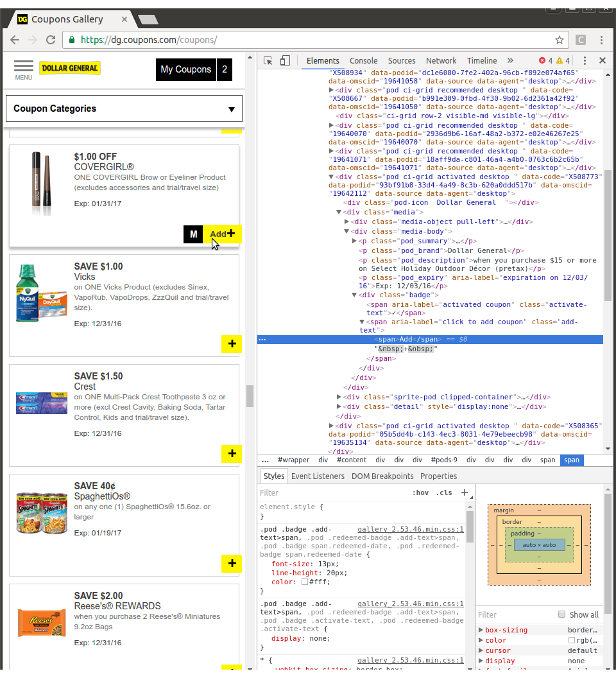Click the inspect element picker icon

[268, 60]
